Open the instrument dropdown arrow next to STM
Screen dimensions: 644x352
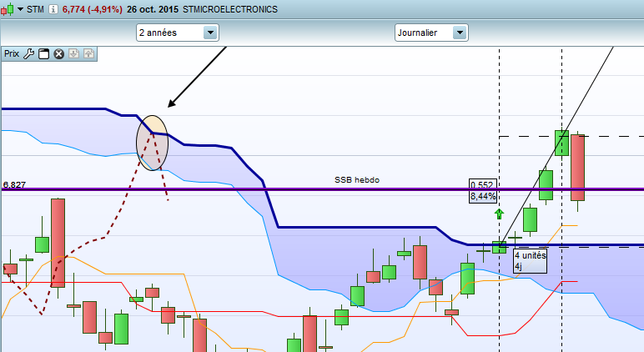pos(20,9)
